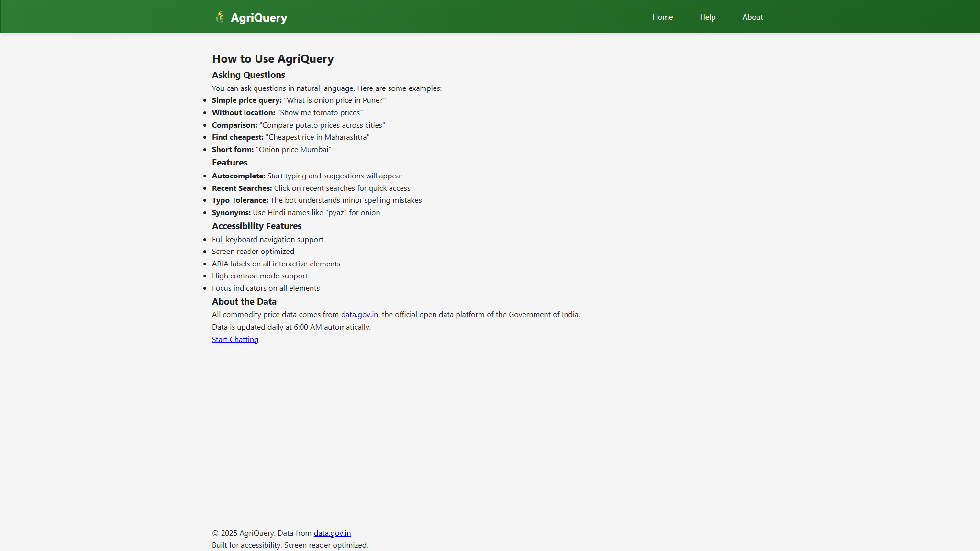
Task: Select the Find cheapest example line
Action: point(290,137)
